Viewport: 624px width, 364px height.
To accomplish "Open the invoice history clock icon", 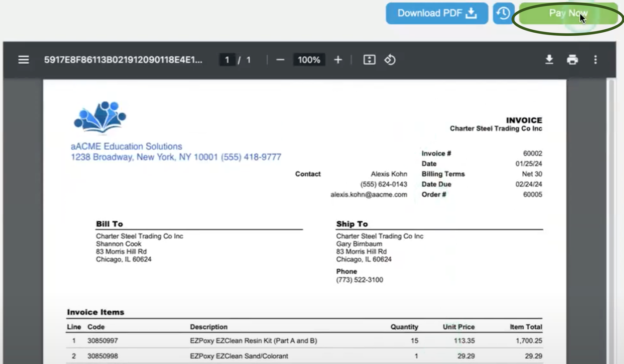I will (x=503, y=13).
